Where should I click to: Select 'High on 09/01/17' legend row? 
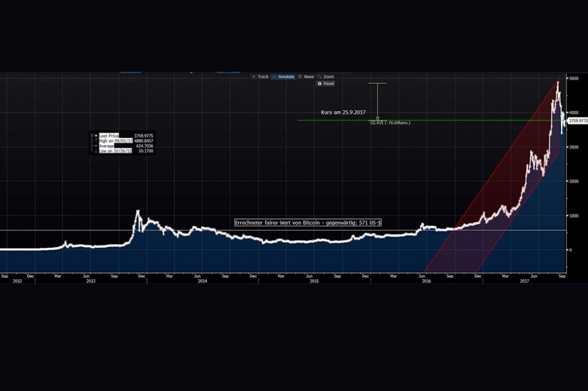coord(115,140)
